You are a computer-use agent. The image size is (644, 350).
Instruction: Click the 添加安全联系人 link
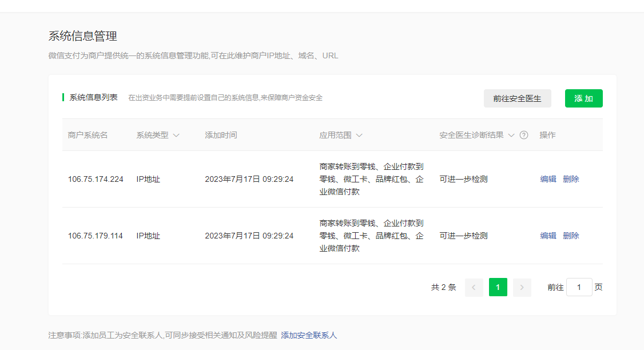point(309,335)
